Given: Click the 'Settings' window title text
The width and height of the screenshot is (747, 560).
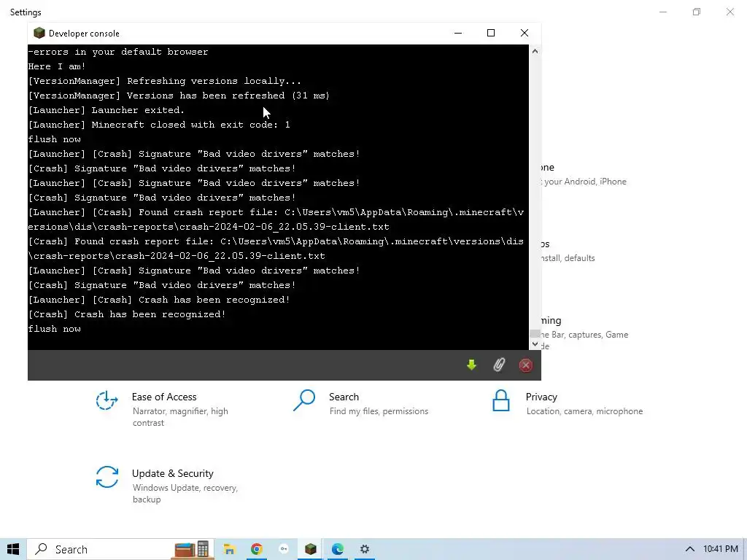Looking at the screenshot, I should [26, 12].
